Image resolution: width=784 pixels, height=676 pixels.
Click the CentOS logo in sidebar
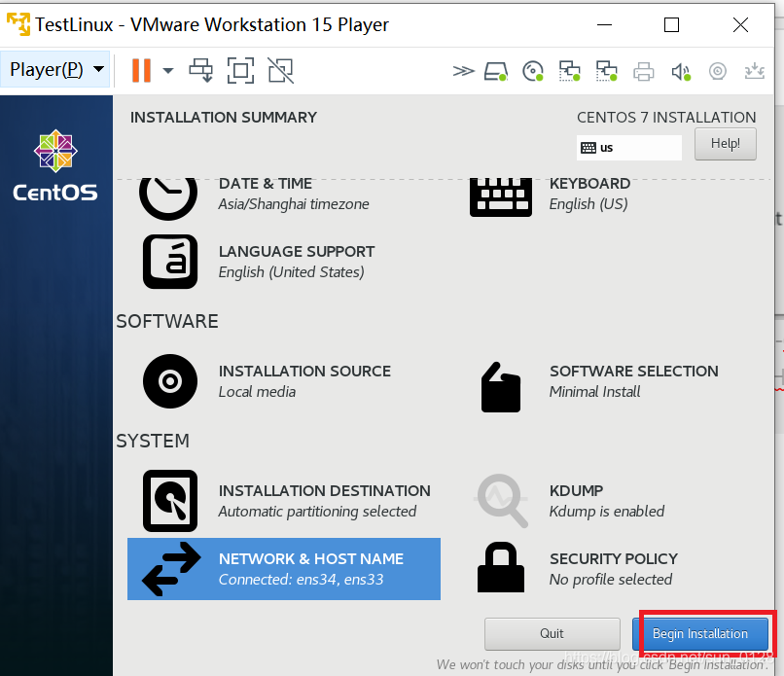point(55,166)
